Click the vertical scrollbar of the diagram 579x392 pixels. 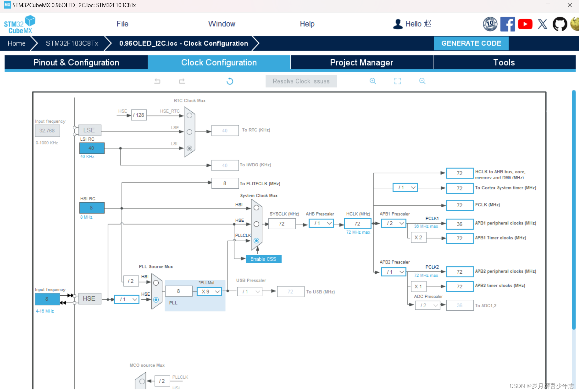[573, 210]
